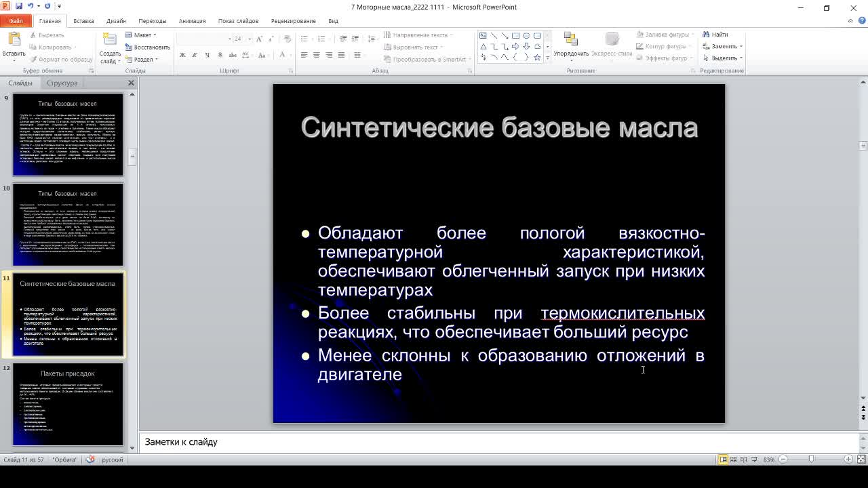Click the Notes (Заметки к слайду) field
Screen dimensions: 868x488
pyautogui.click(x=498, y=442)
